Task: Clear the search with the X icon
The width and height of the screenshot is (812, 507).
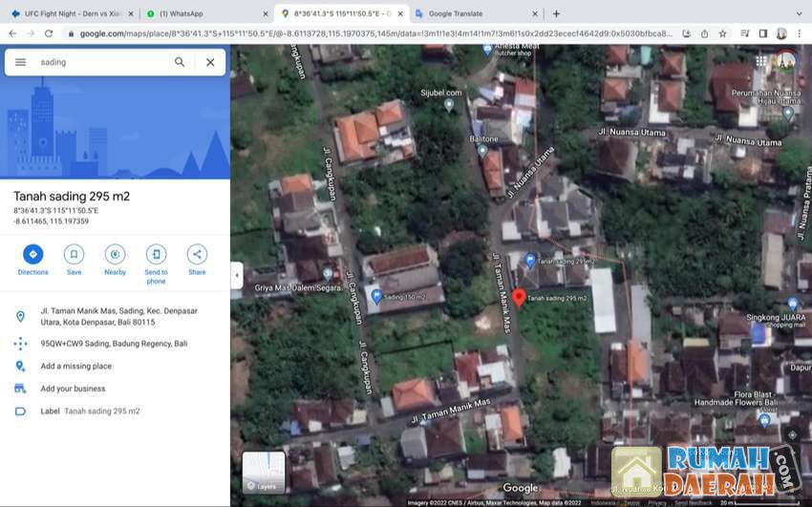Action: (210, 62)
